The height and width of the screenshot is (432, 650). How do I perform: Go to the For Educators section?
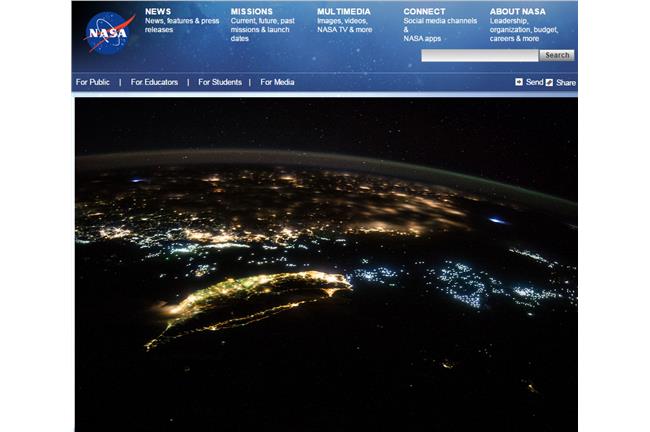point(154,82)
